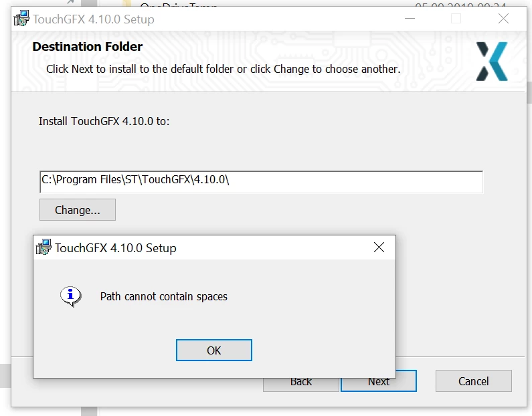The width and height of the screenshot is (532, 416).
Task: Click the disabled maximize button of setup window
Action: [x=456, y=19]
